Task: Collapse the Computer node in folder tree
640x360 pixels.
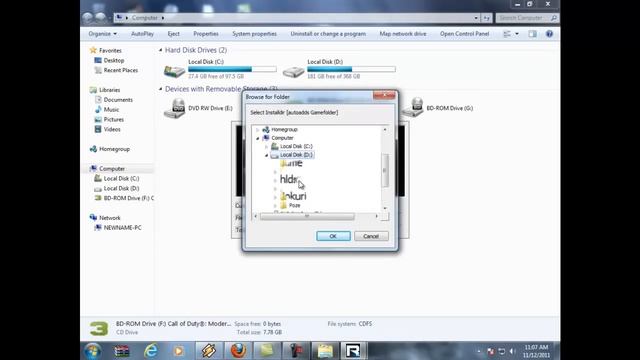Action: click(x=258, y=138)
